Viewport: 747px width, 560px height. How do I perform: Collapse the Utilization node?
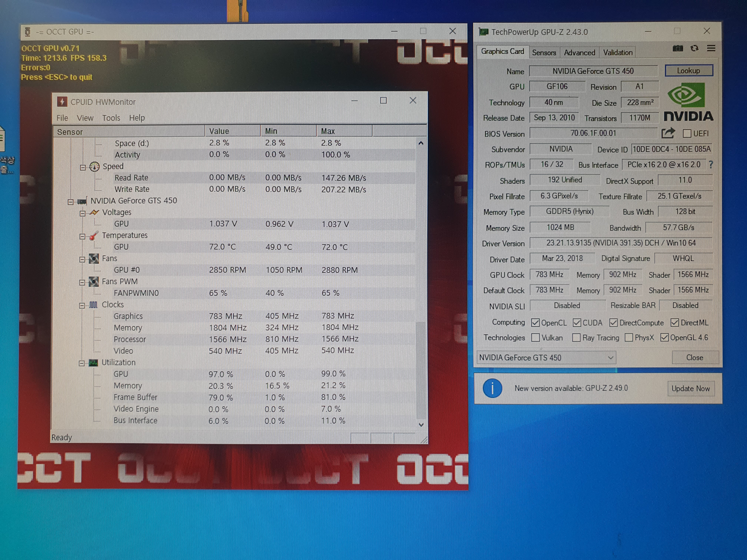[x=81, y=364]
